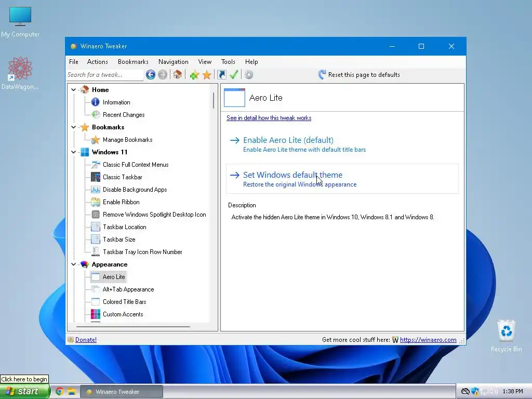Click the tree horizontal scrollbar
Viewport: 532px width, 399px height.
click(x=133, y=327)
